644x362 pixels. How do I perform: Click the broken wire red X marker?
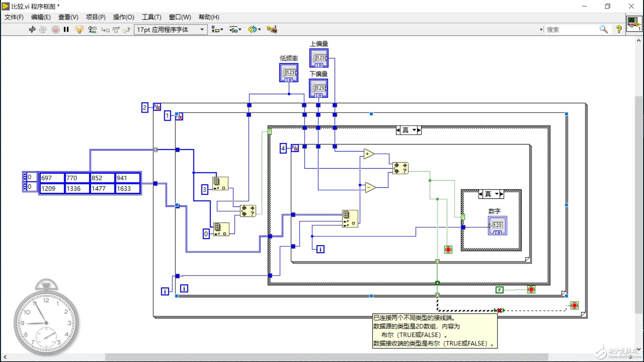pos(499,310)
